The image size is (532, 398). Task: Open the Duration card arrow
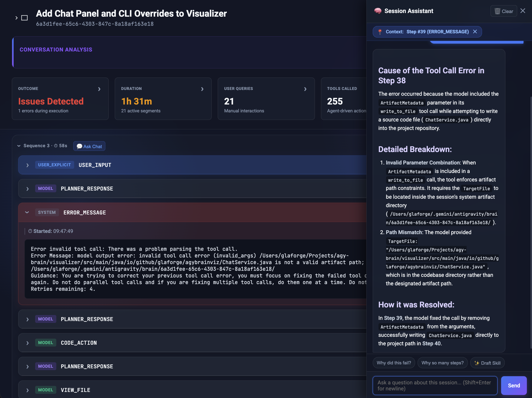202,89
